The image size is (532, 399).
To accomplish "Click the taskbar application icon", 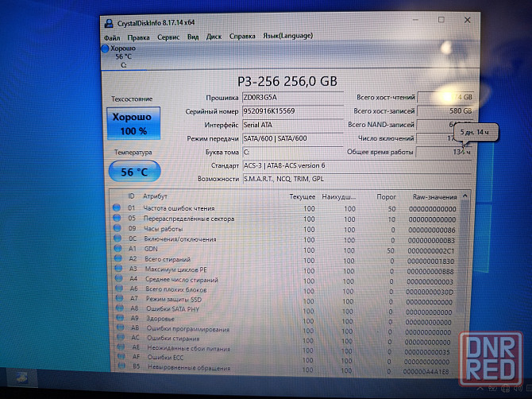I will click(x=21, y=378).
